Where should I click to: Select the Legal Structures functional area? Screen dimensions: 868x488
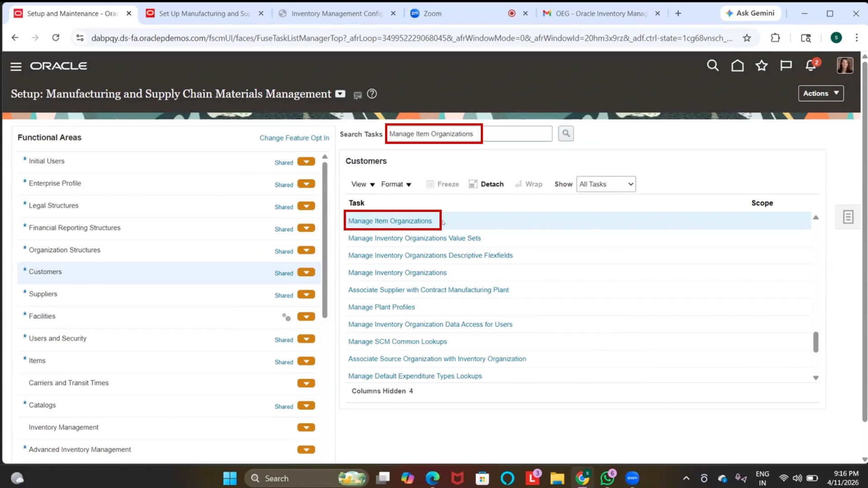(x=53, y=206)
